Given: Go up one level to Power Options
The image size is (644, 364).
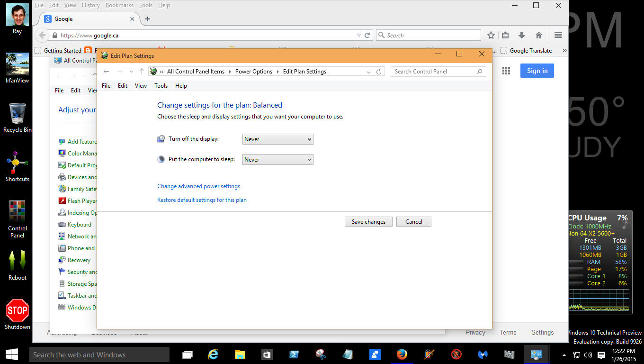Looking at the screenshot, I should 142,72.
